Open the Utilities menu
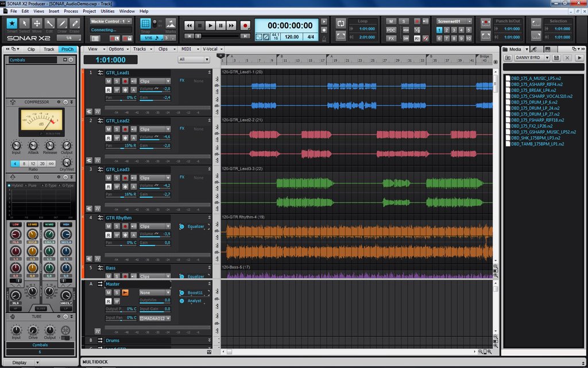This screenshot has width=588, height=368. click(107, 11)
